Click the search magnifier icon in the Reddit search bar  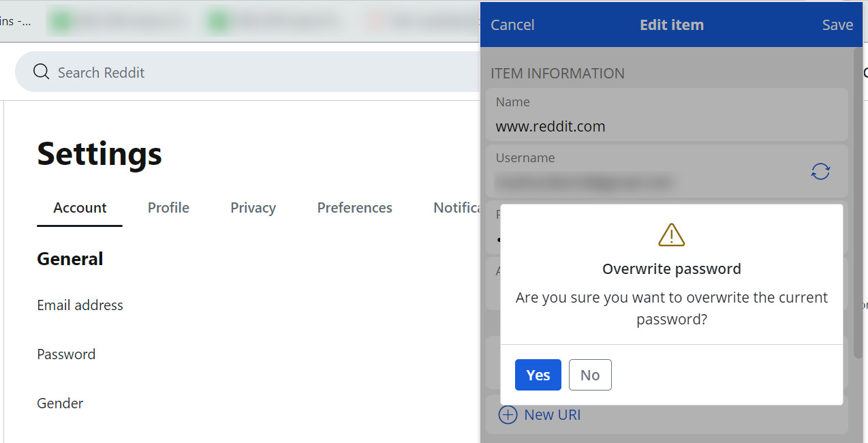pos(41,72)
